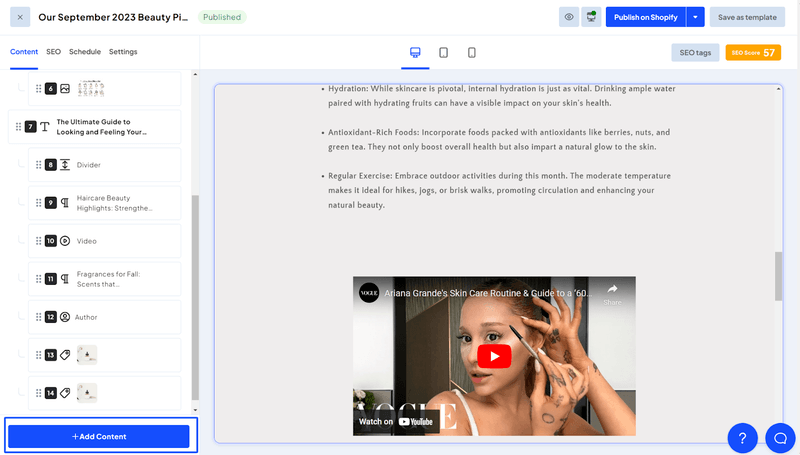Open the help question mark button
This screenshot has height=455, width=800.
tap(742, 438)
